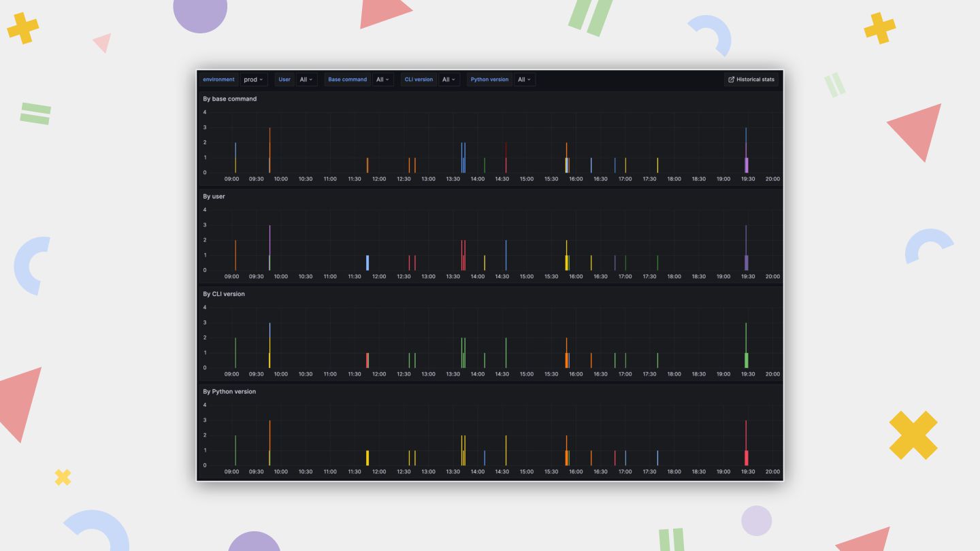This screenshot has height=551, width=980.
Task: Select purple 19:30 bar in By base command chart
Action: pos(747,165)
